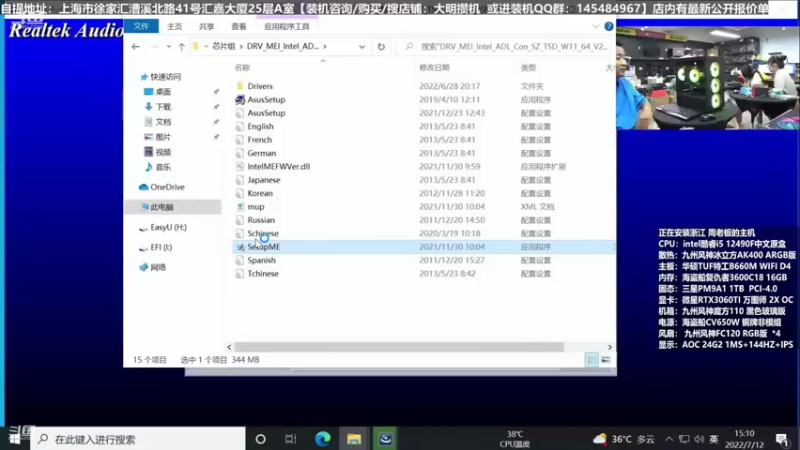Open File Explorer taskbar icon
The height and width of the screenshot is (450, 800).
coord(354,439)
